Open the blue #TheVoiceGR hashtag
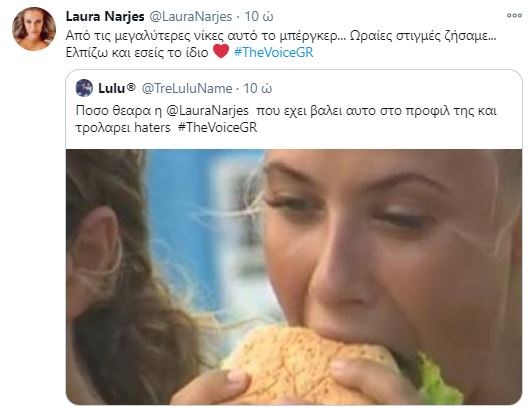The height and width of the screenshot is (410, 532). 273,52
